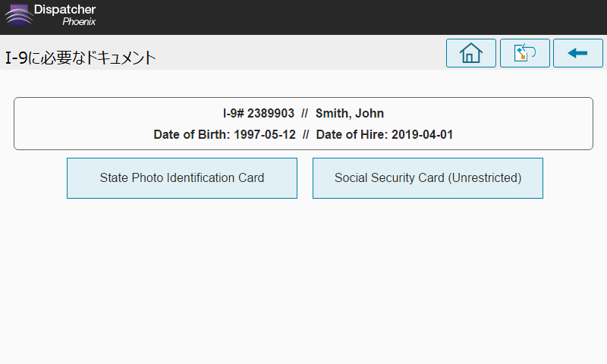Click the dark top header bar
The height and width of the screenshot is (364, 607).
[303, 17]
